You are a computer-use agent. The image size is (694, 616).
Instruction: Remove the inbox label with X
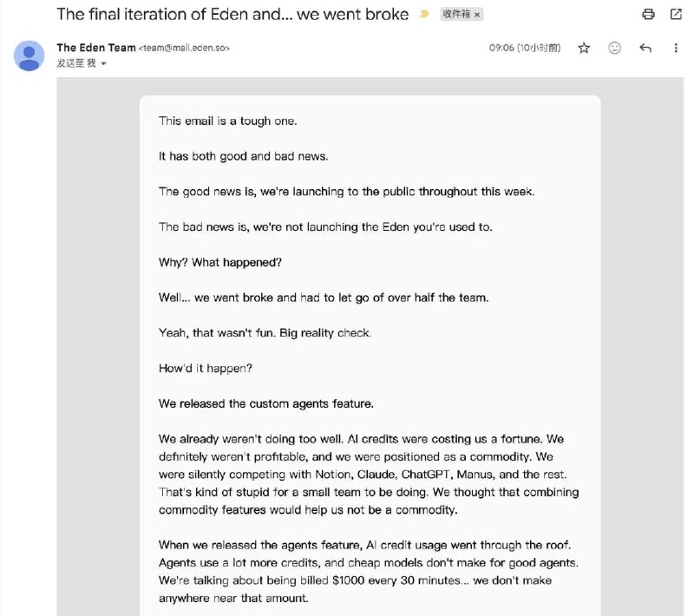tap(477, 15)
